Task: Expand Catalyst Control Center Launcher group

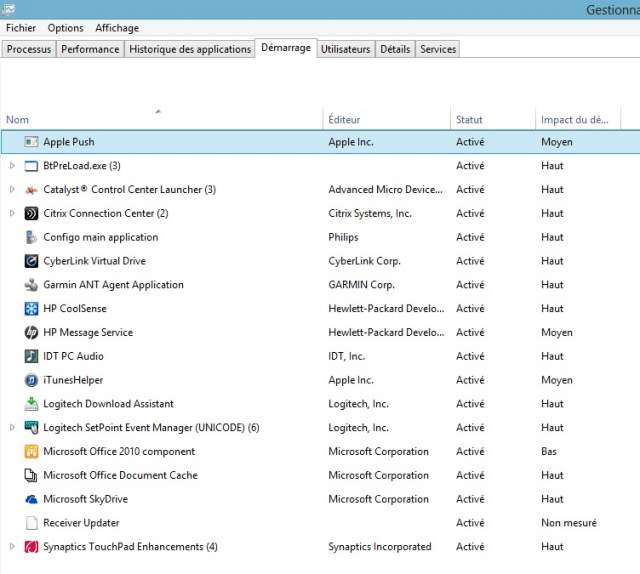Action: 12,190
